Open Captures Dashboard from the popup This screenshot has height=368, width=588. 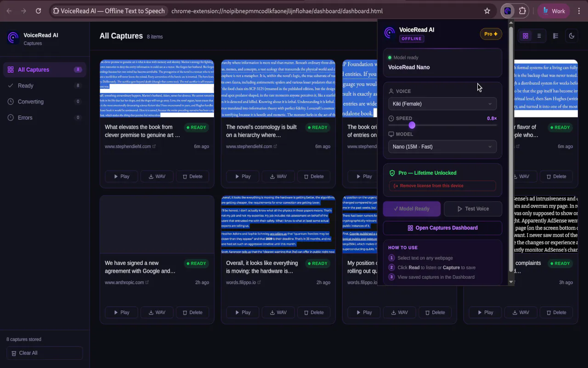point(442,228)
